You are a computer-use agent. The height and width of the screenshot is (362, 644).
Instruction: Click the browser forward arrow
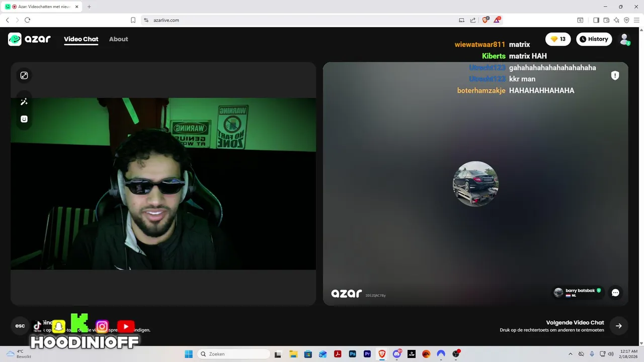click(x=17, y=20)
